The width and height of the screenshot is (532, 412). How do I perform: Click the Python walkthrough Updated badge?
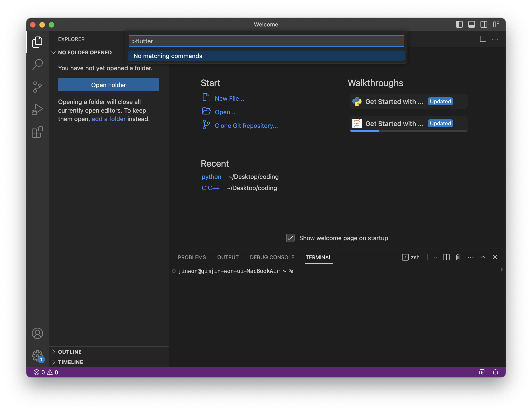(440, 101)
